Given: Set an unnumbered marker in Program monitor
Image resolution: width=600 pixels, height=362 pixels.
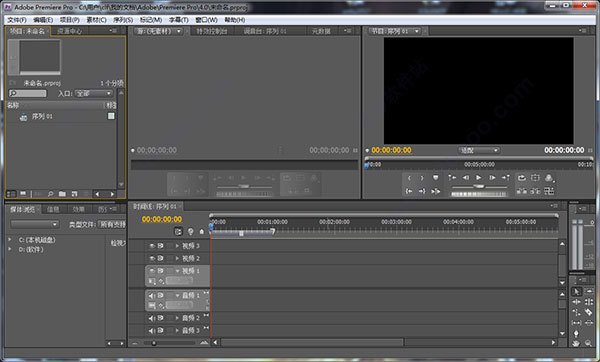Looking at the screenshot, I should pyautogui.click(x=435, y=178).
